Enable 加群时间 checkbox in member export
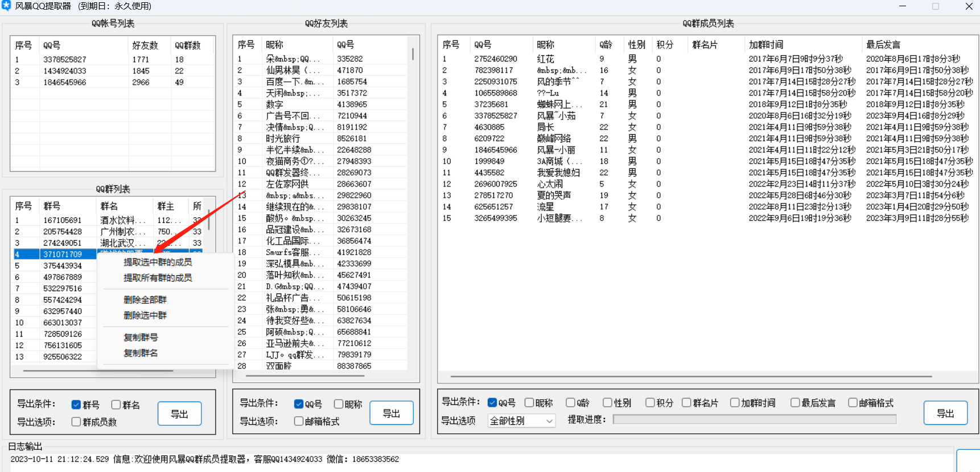The image size is (980, 472). click(735, 403)
